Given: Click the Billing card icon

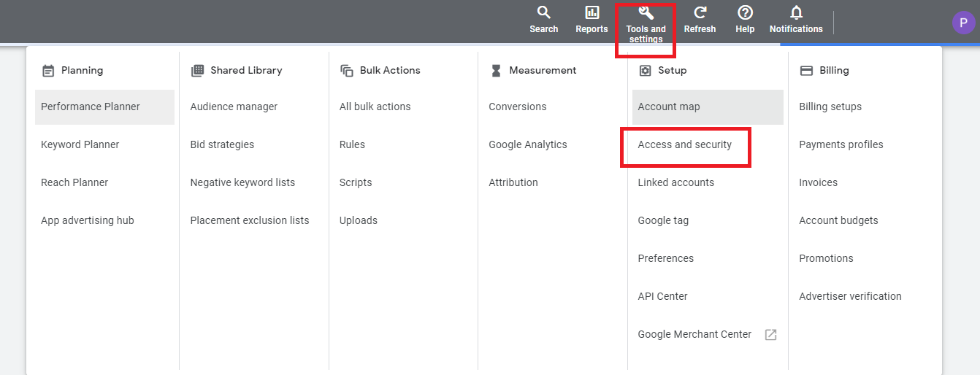Looking at the screenshot, I should tap(806, 71).
